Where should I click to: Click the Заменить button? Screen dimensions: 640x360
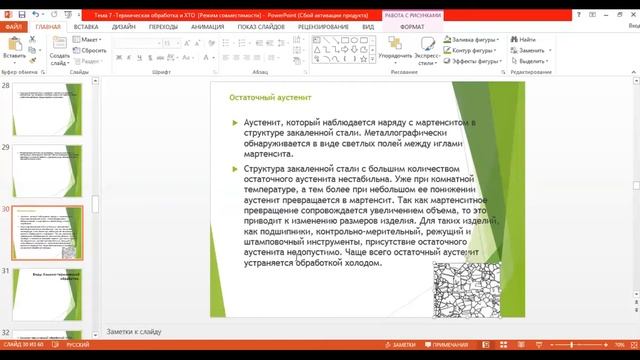pyautogui.click(x=531, y=50)
